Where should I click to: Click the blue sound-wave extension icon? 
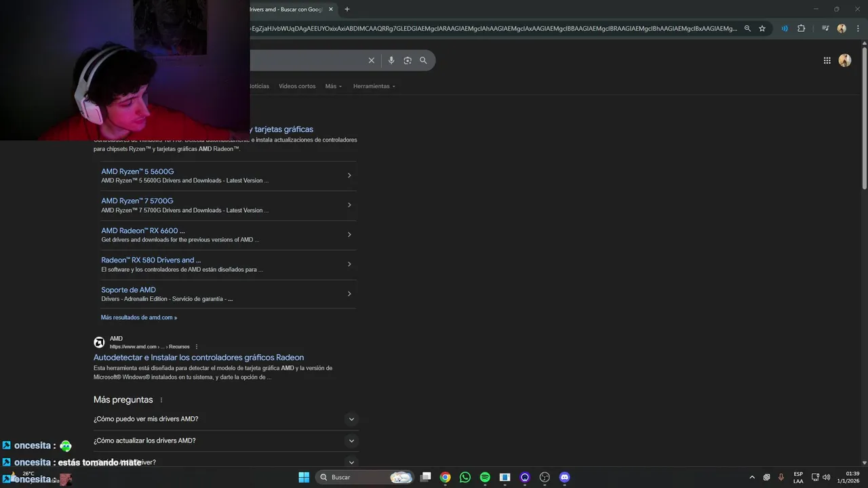coord(785,28)
